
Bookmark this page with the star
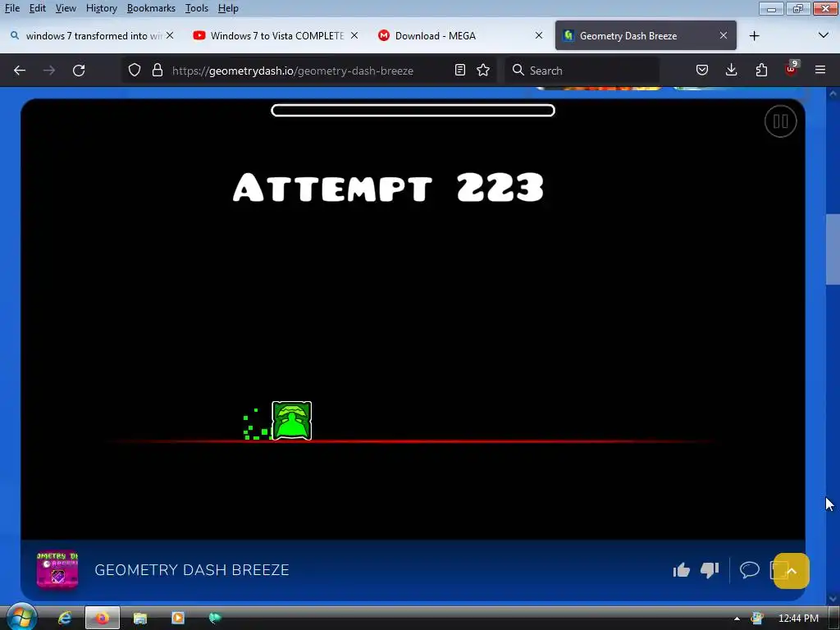point(483,71)
